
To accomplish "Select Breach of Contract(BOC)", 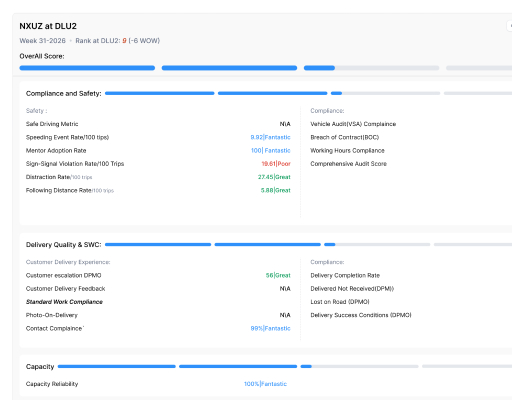I will click(x=345, y=137).
